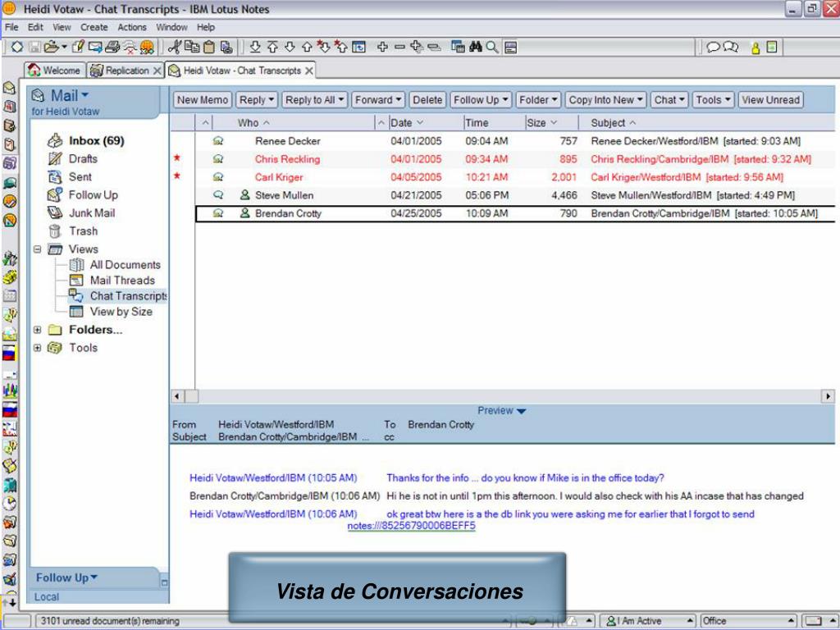840x630 pixels.
Task: Click the Welcome tab house icon
Action: click(x=34, y=71)
